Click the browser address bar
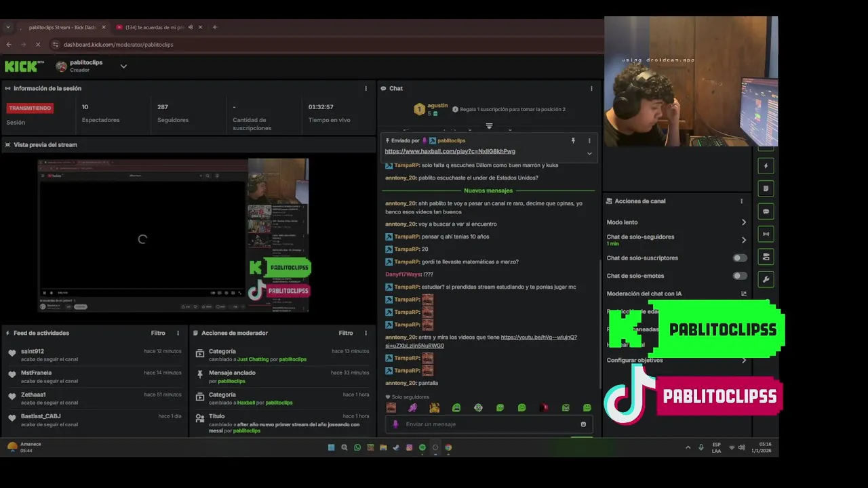 325,45
